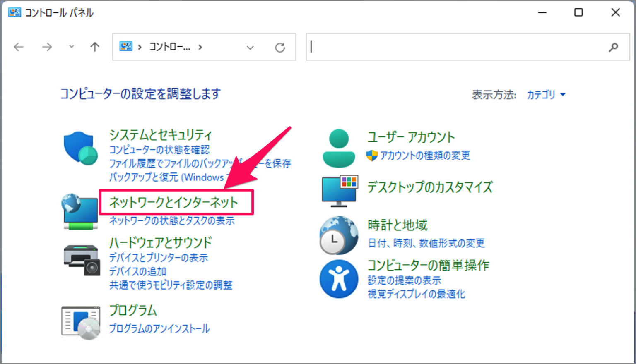Screen dimensions: 636x364
Task: Open the ネットワークとインターネット category link
Action: (x=173, y=203)
